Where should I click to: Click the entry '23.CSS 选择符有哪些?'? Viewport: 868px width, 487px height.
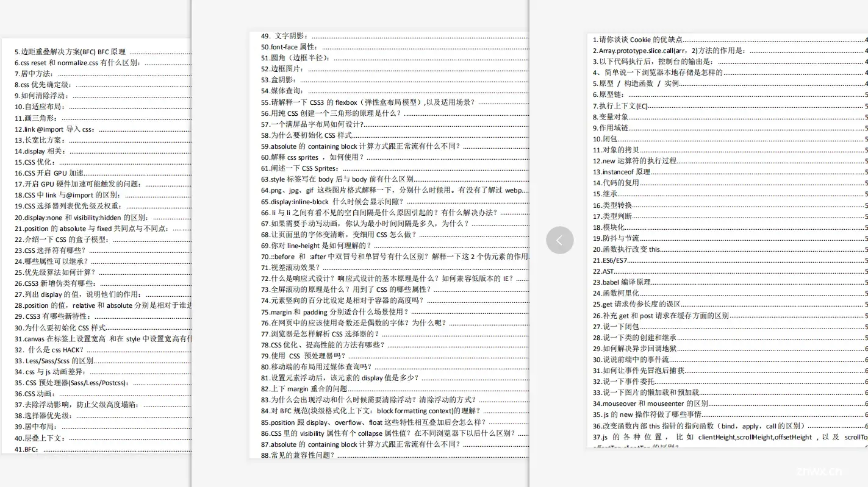coord(102,251)
